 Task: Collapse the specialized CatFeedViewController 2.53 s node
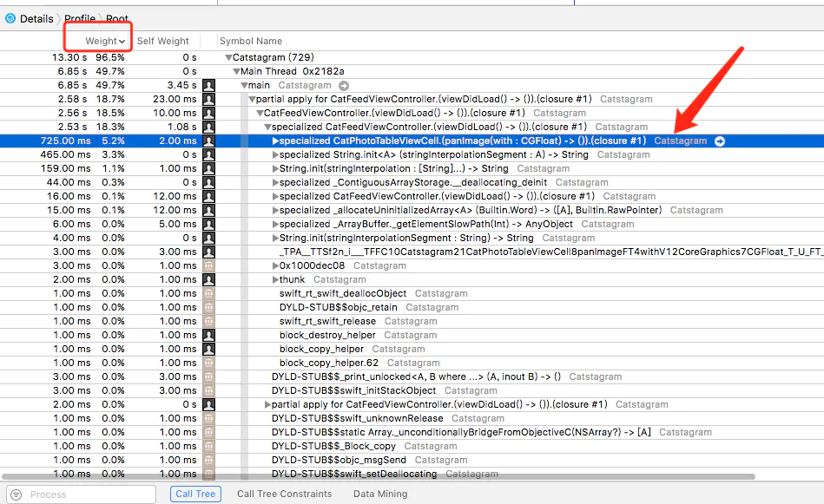(x=267, y=127)
